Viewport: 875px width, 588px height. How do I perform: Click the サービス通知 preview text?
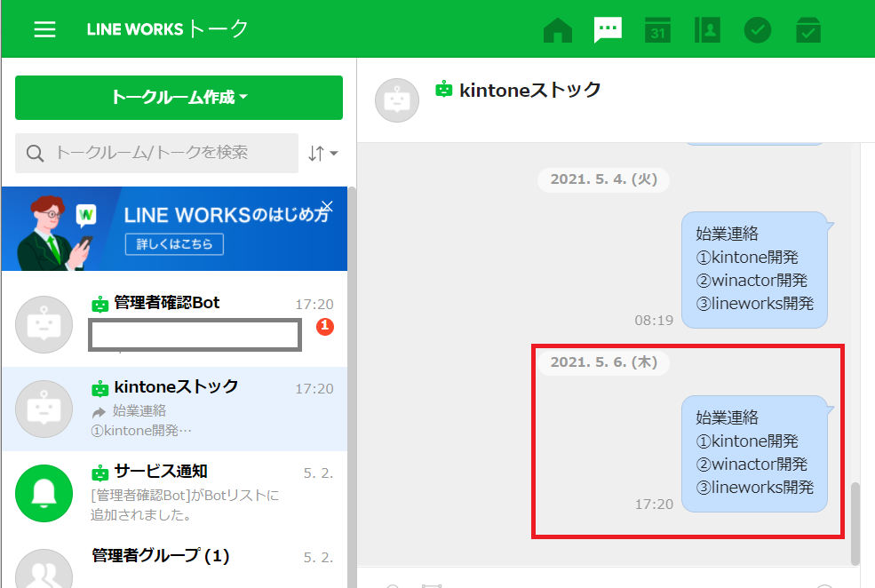point(185,505)
